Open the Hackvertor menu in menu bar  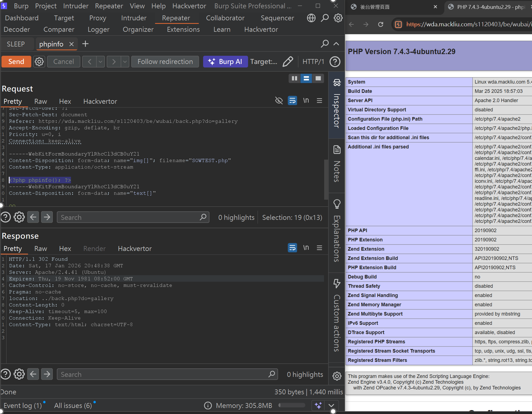click(x=189, y=6)
